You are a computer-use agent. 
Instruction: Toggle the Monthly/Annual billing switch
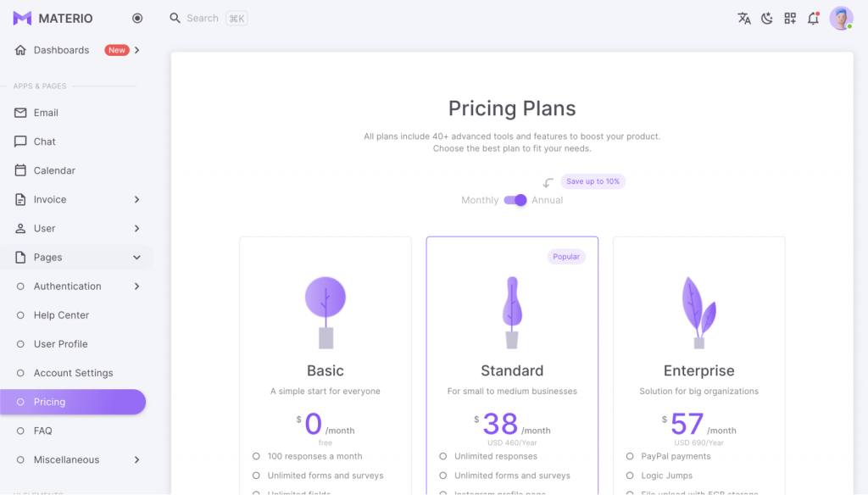[515, 200]
